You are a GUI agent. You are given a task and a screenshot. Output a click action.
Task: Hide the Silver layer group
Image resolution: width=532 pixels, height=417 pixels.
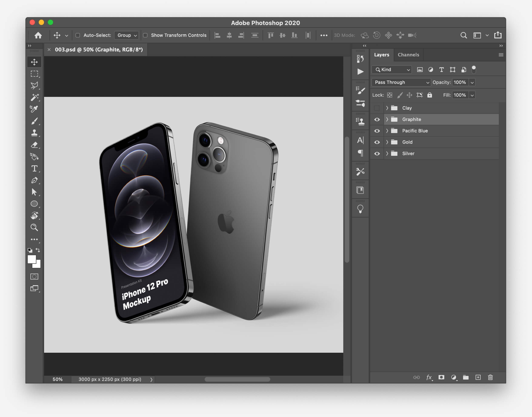click(x=377, y=153)
